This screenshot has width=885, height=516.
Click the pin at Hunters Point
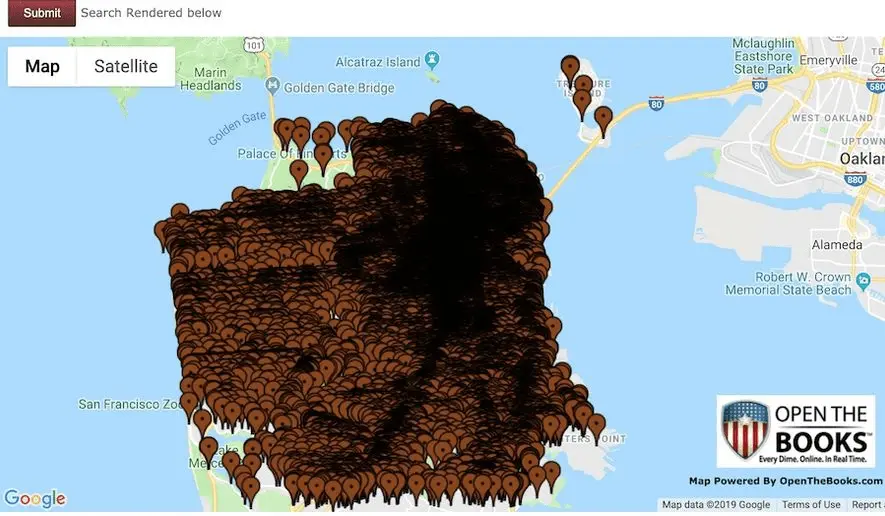596,426
